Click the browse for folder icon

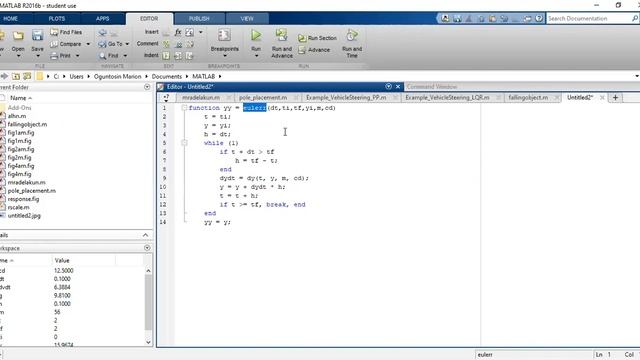coord(27,76)
